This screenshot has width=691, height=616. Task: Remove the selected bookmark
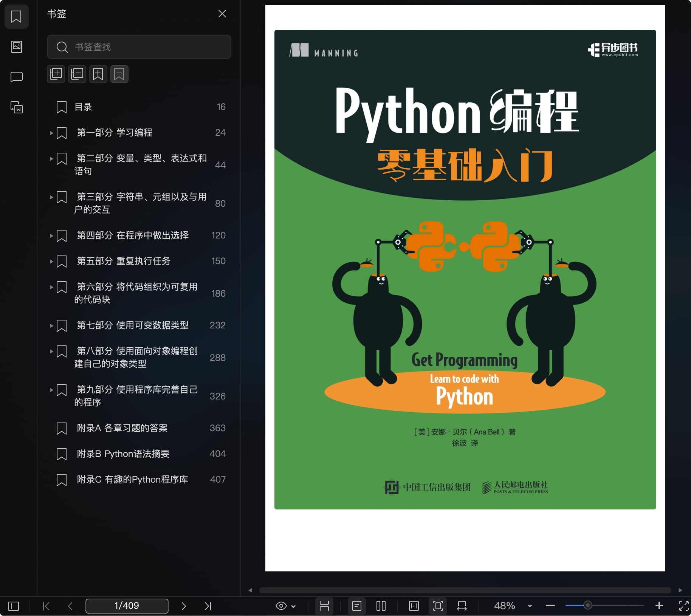pyautogui.click(x=119, y=74)
